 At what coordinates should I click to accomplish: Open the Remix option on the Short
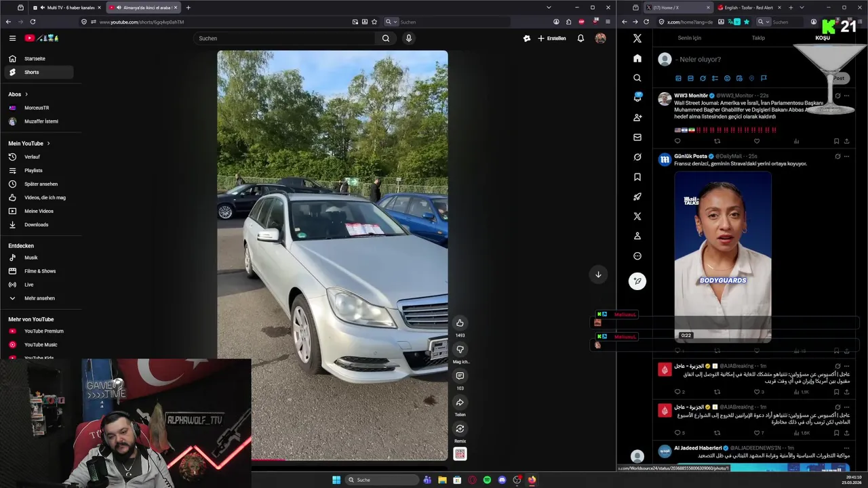coord(460,428)
